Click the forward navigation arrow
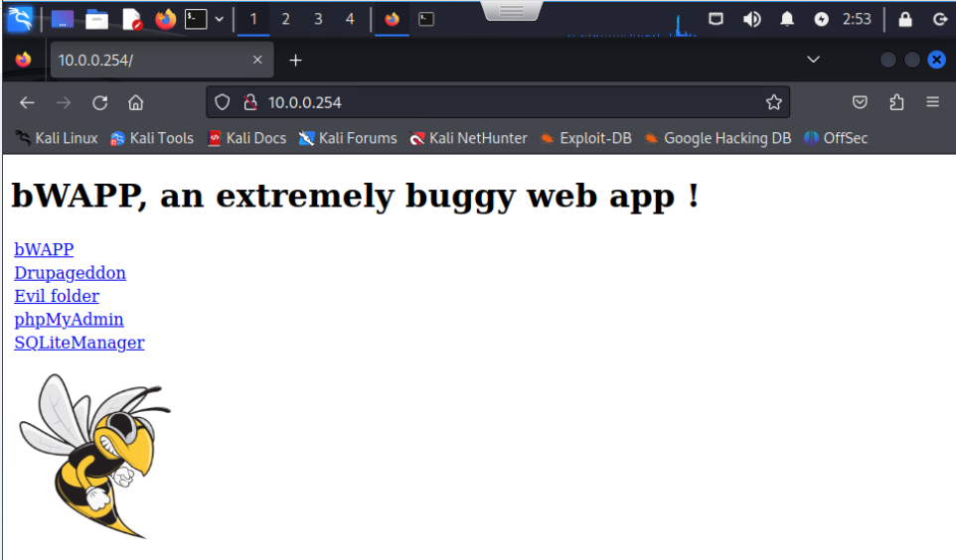Image resolution: width=956 pixels, height=560 pixels. (x=64, y=103)
